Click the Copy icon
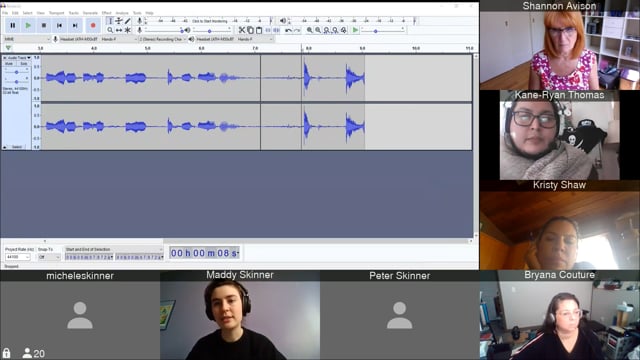 tap(250, 30)
